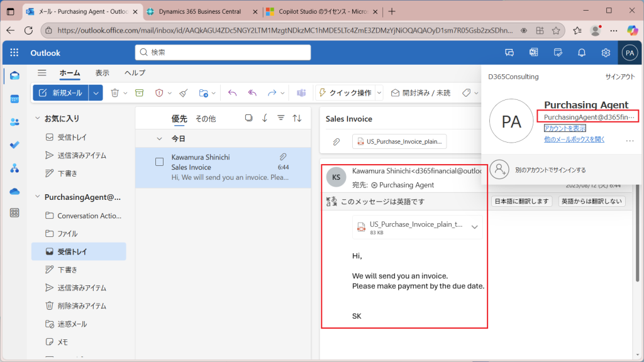The width and height of the screenshot is (644, 362).
Task: Open OneDrive cloud icon in app rail
Action: pyautogui.click(x=15, y=191)
